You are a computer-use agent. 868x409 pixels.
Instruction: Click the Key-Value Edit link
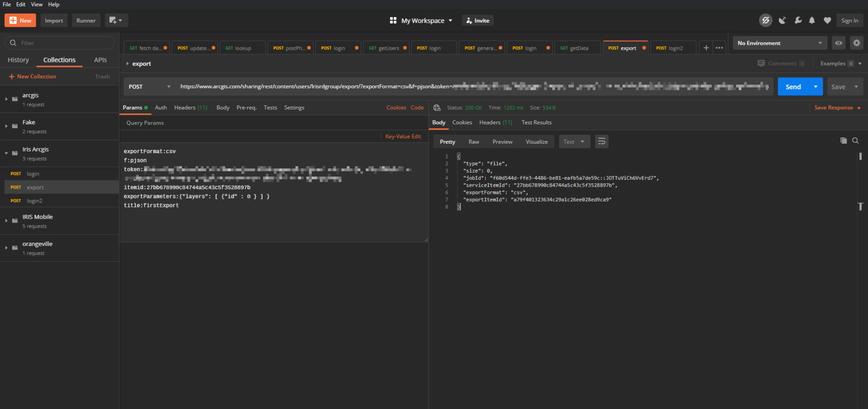[x=403, y=136]
